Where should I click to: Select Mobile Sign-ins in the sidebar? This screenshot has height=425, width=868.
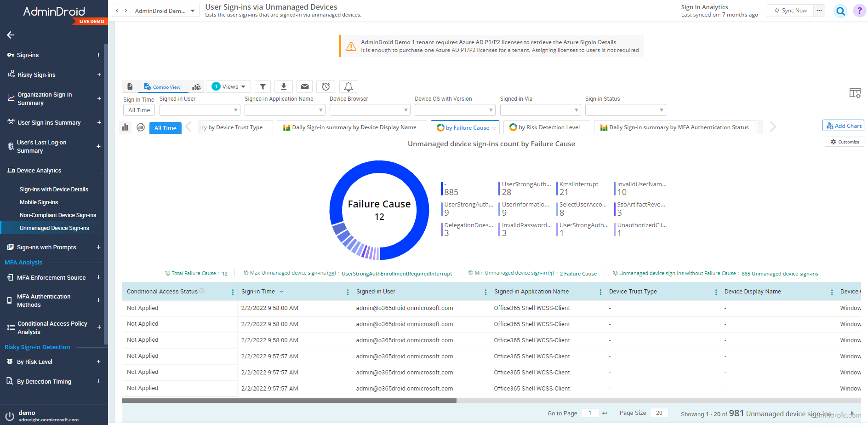pos(39,202)
